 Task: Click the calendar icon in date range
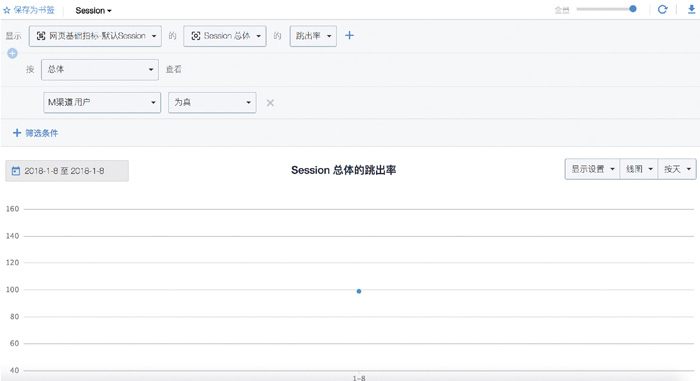coord(16,171)
